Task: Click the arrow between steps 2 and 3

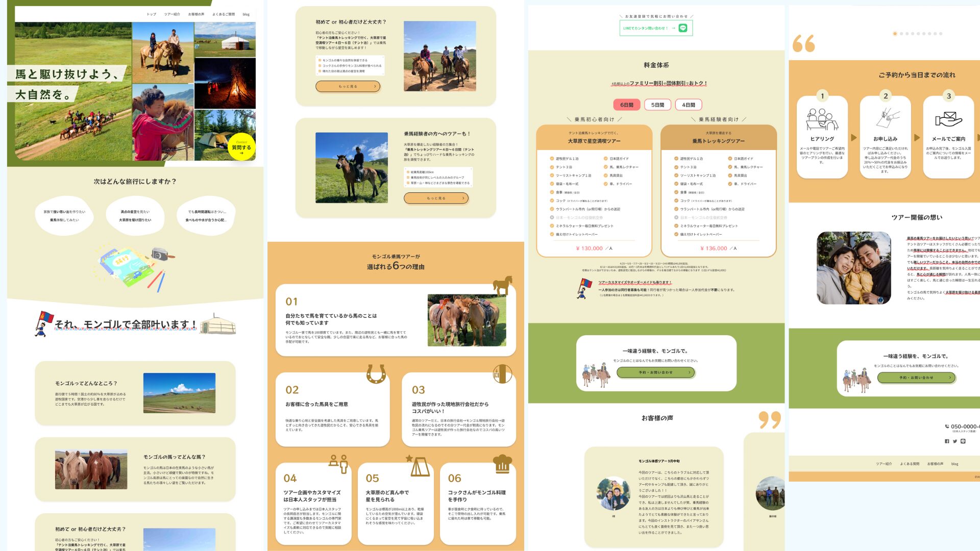Action: (x=917, y=137)
